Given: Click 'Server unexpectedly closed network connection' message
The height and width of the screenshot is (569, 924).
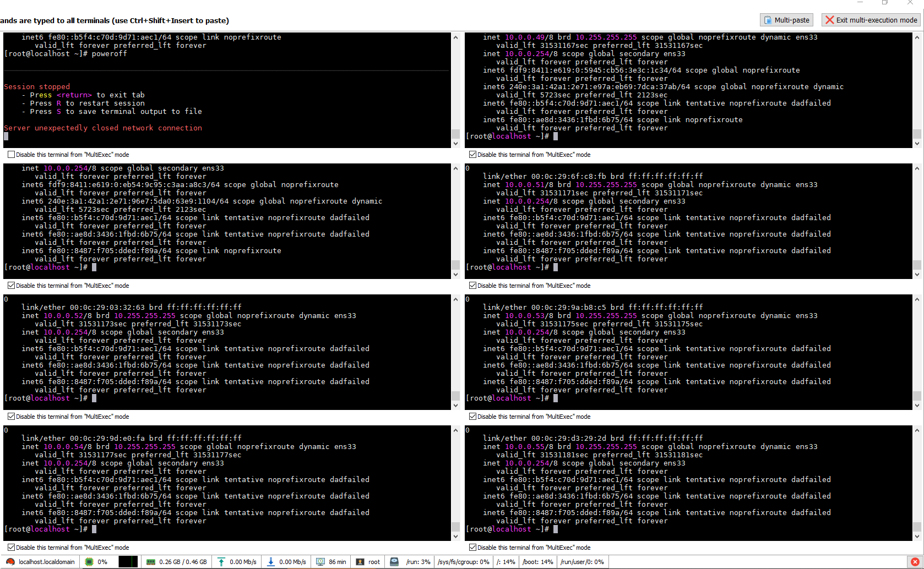Looking at the screenshot, I should coord(103,128).
